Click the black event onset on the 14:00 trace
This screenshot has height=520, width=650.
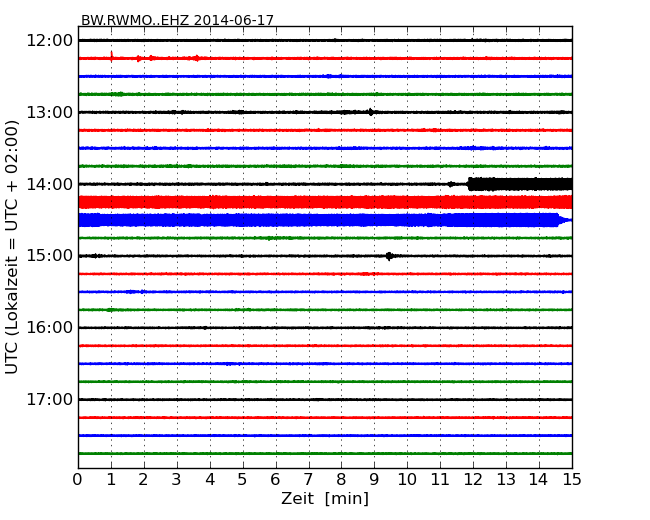click(x=471, y=184)
